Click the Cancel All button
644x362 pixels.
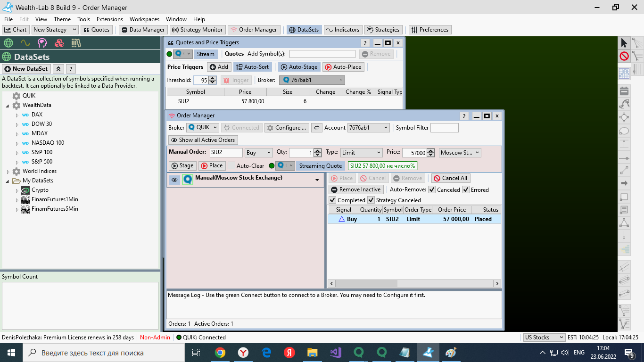451,178
